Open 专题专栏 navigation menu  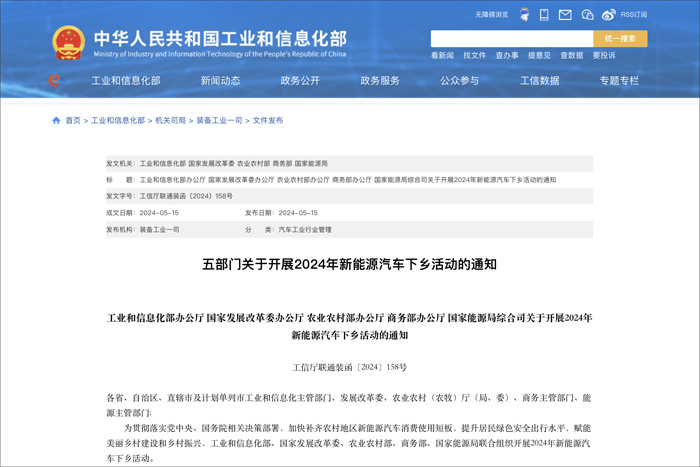point(619,81)
